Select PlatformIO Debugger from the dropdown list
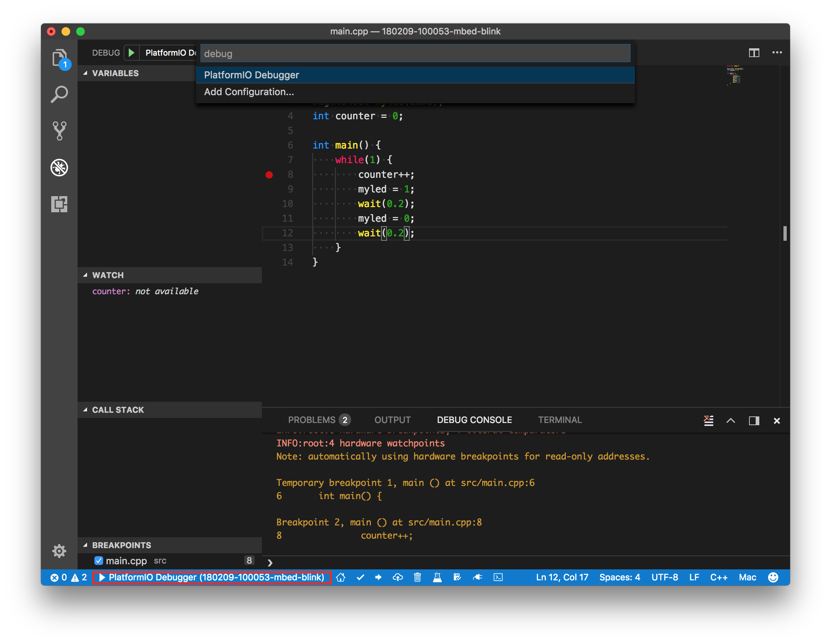The height and width of the screenshot is (644, 831). (x=252, y=75)
